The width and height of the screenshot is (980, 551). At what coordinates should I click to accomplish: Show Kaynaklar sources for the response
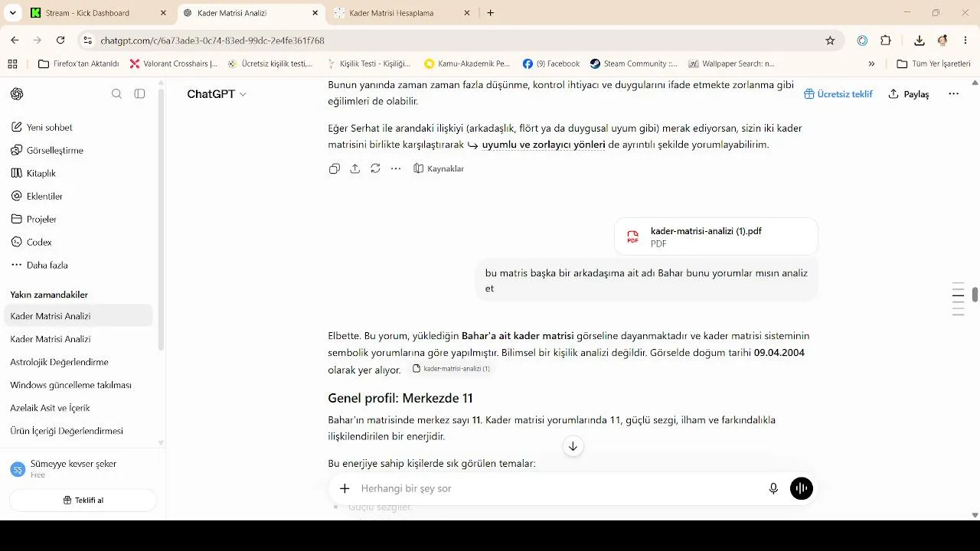[x=439, y=168]
